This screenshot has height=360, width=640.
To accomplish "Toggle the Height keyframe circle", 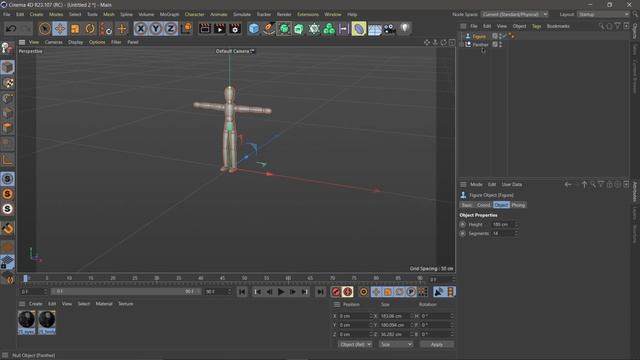I will 462,224.
